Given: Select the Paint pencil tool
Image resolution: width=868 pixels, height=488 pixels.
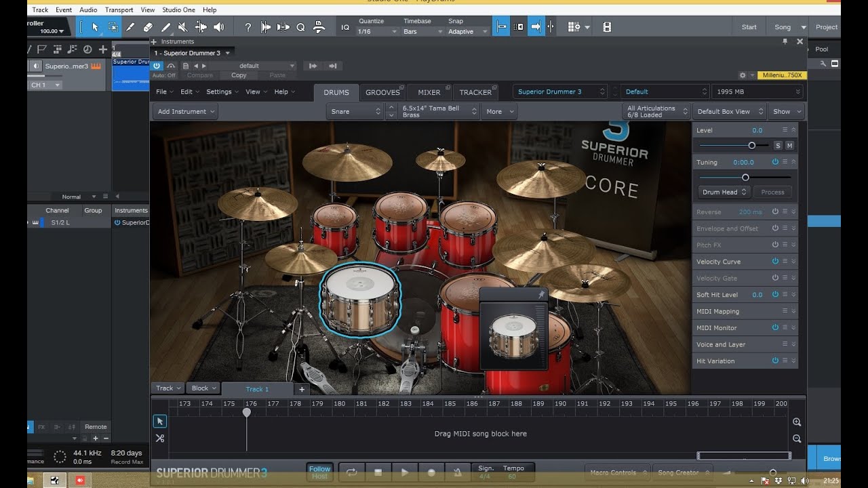Looking at the screenshot, I should [x=165, y=27].
